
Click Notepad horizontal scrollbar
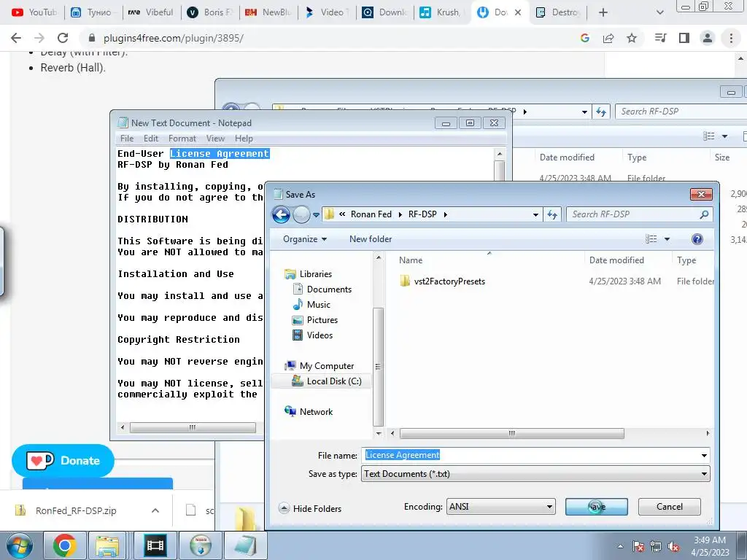(x=193, y=427)
